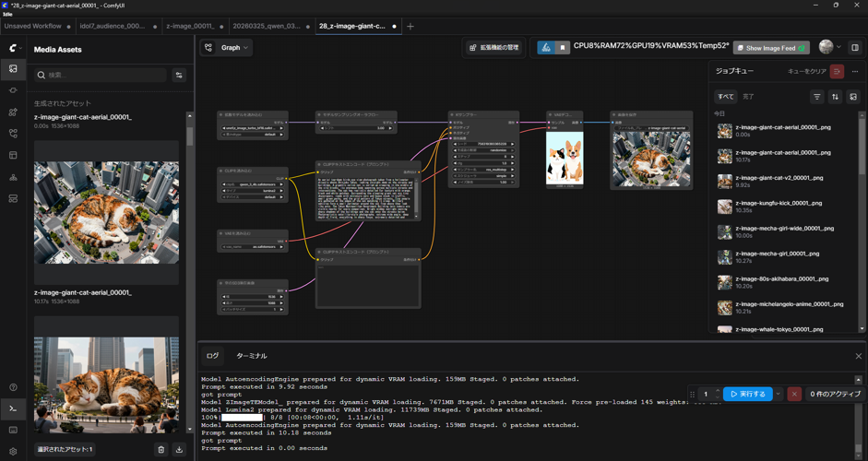Toggle the bookmark button next to the blue icon
Image resolution: width=868 pixels, height=461 pixels.
pyautogui.click(x=563, y=48)
